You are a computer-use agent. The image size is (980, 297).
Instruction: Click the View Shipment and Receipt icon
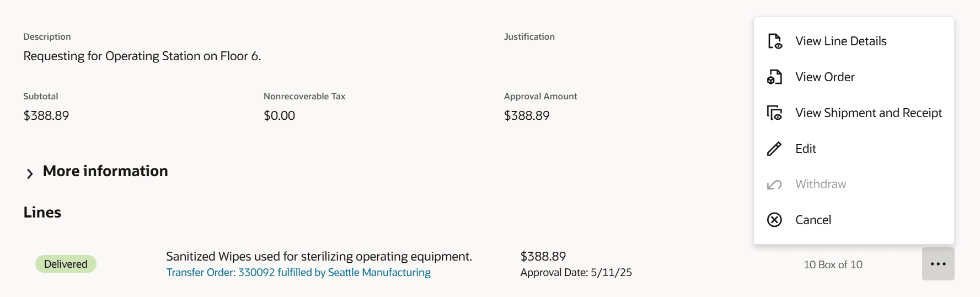coord(774,113)
